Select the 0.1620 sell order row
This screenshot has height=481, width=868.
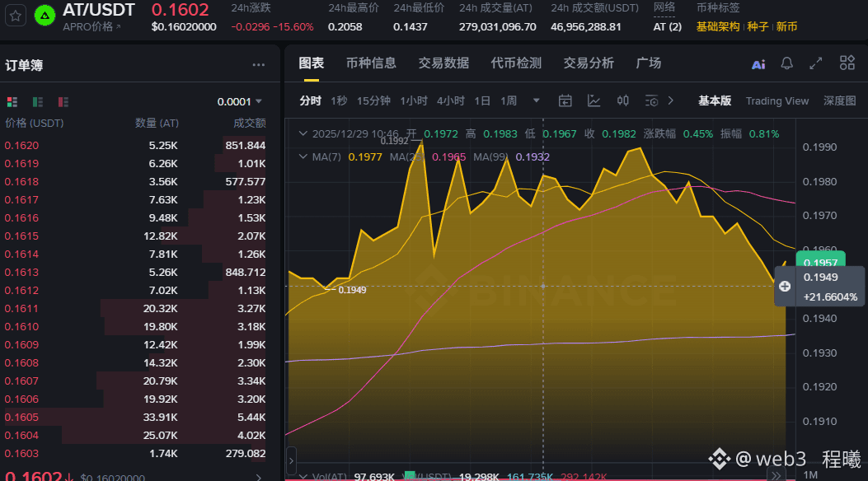pos(135,146)
